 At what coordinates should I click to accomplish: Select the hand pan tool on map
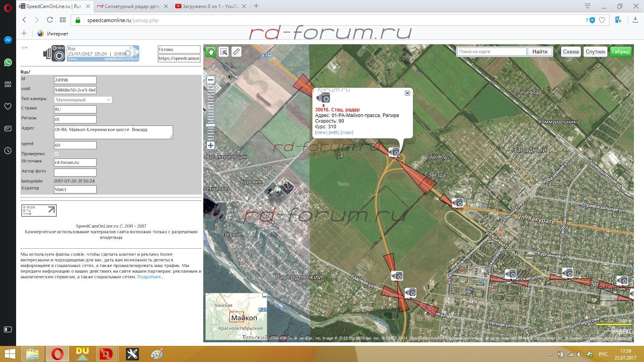[x=211, y=51]
